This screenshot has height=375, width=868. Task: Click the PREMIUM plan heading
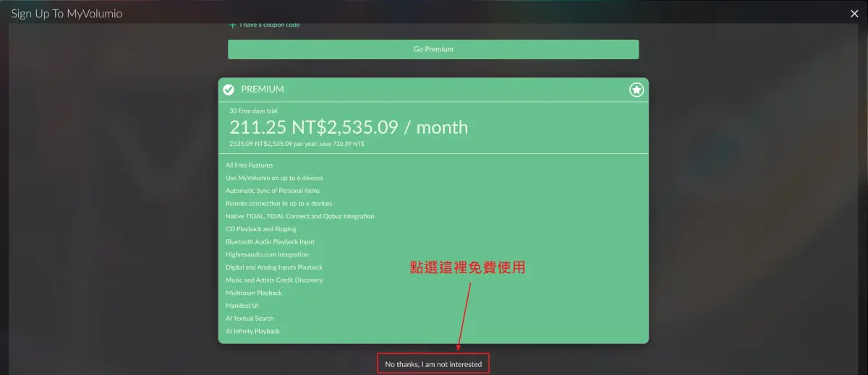263,90
